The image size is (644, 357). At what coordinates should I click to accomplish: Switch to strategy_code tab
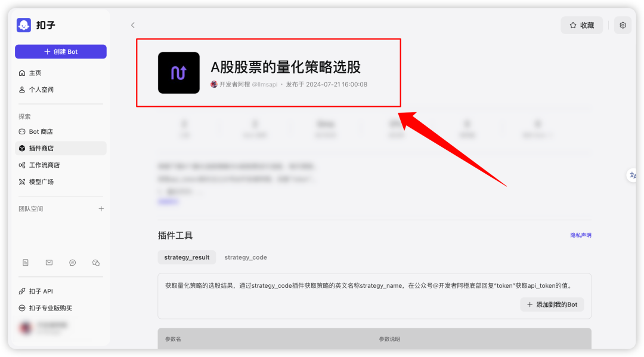[246, 257]
